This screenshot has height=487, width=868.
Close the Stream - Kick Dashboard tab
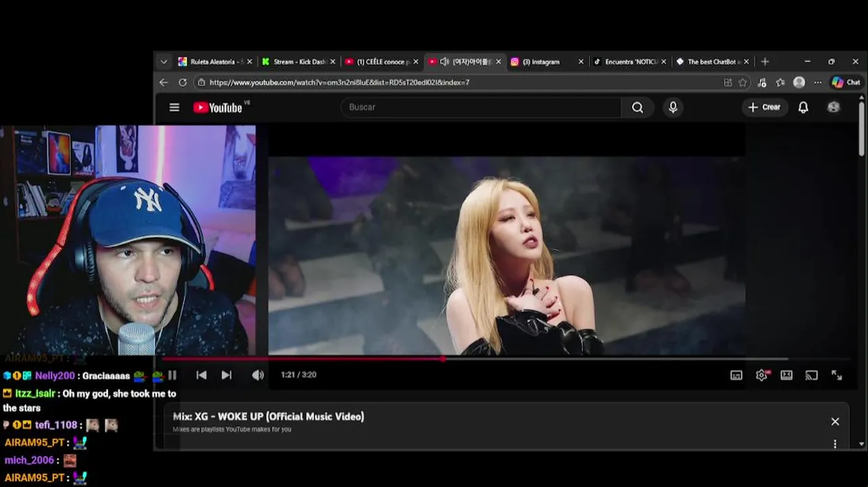point(333,62)
